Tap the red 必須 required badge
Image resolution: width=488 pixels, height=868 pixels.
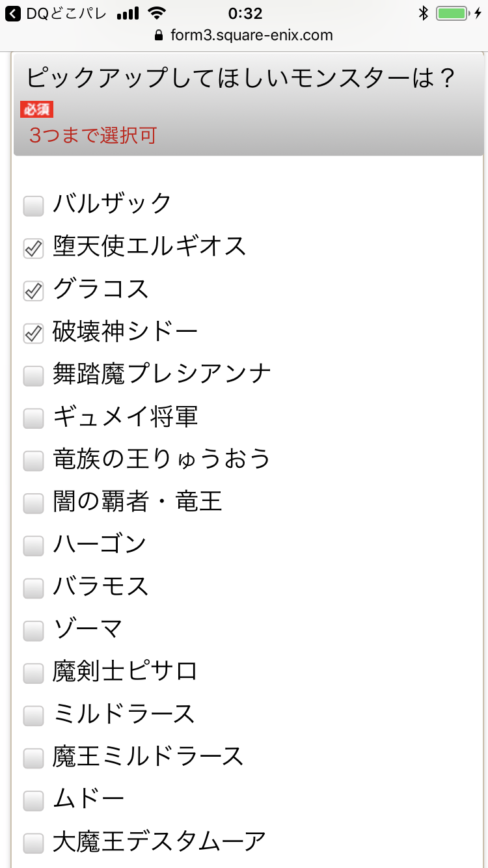point(36,109)
